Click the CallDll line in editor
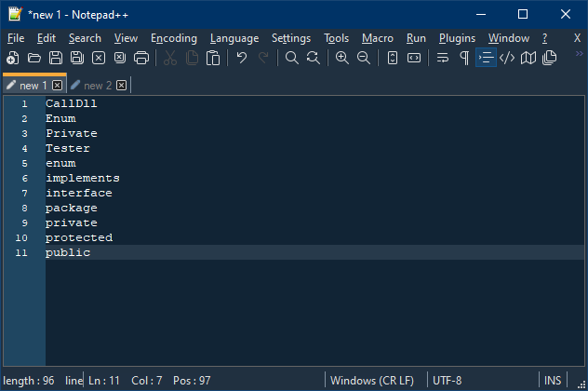This screenshot has width=588, height=391. pos(72,103)
